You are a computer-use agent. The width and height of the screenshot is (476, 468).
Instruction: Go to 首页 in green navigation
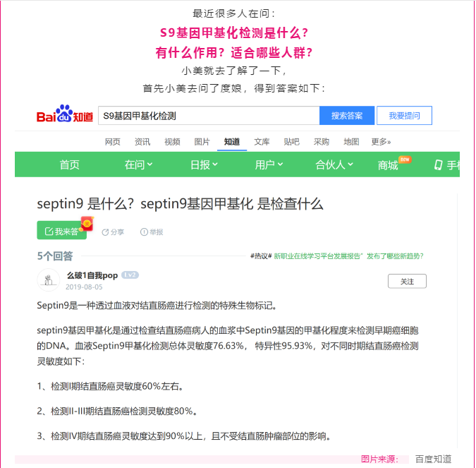point(70,164)
